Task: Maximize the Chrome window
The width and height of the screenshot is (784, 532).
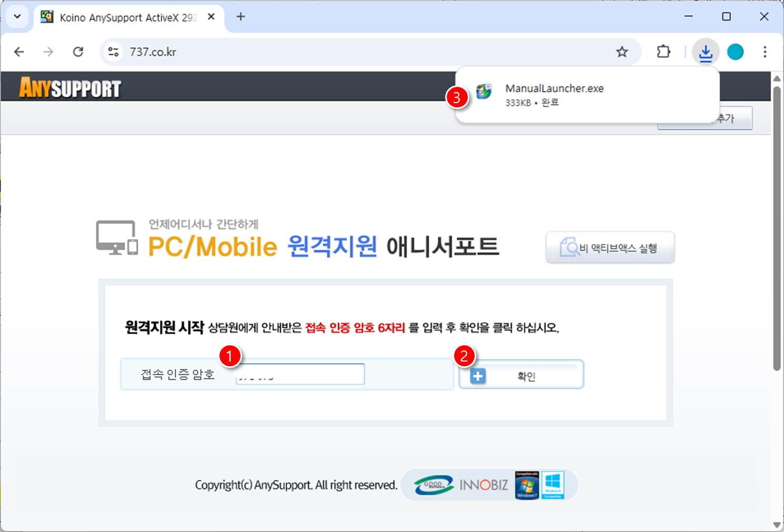Action: coord(726,16)
